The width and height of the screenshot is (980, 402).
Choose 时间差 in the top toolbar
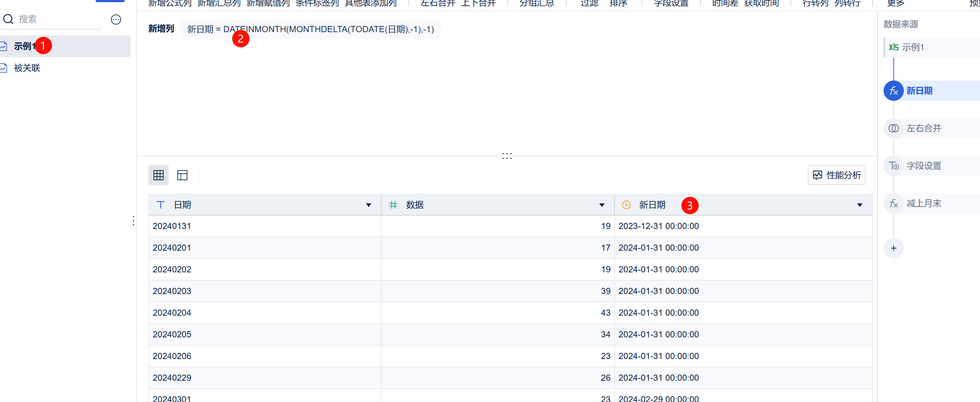pos(725,3)
